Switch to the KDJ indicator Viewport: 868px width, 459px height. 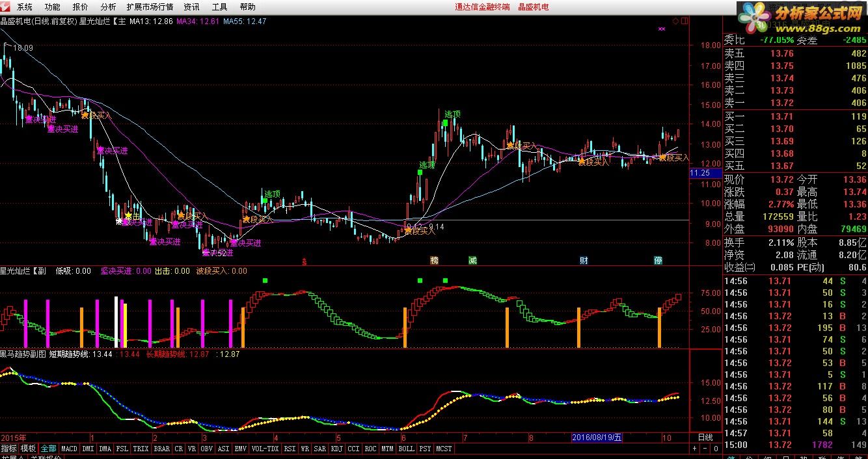(x=337, y=449)
